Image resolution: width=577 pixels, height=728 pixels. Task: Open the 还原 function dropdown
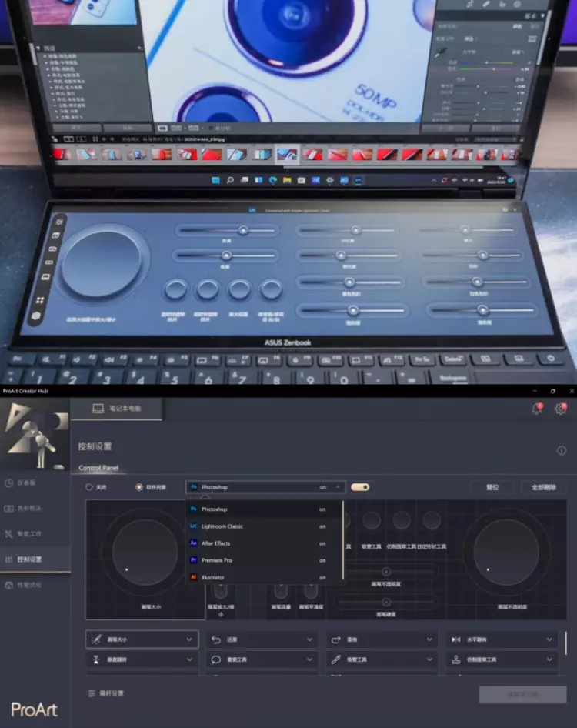coord(262,640)
